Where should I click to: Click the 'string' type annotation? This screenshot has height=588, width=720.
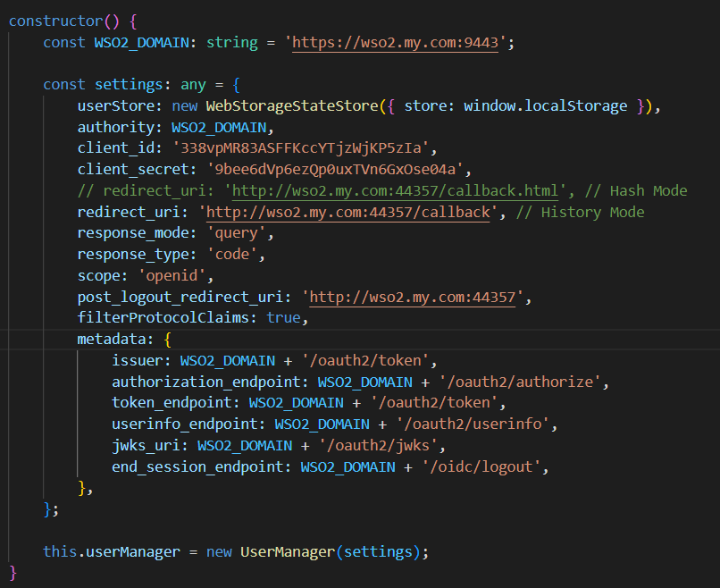[x=232, y=43]
